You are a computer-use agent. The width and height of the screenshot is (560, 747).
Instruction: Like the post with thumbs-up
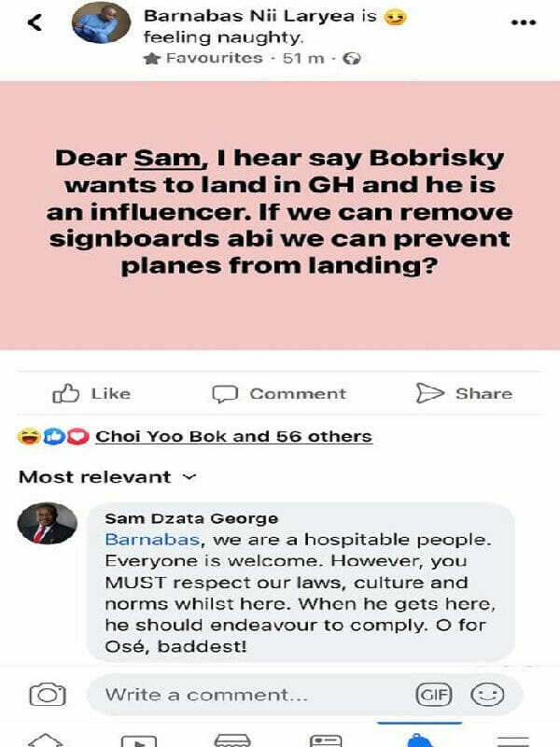click(91, 393)
